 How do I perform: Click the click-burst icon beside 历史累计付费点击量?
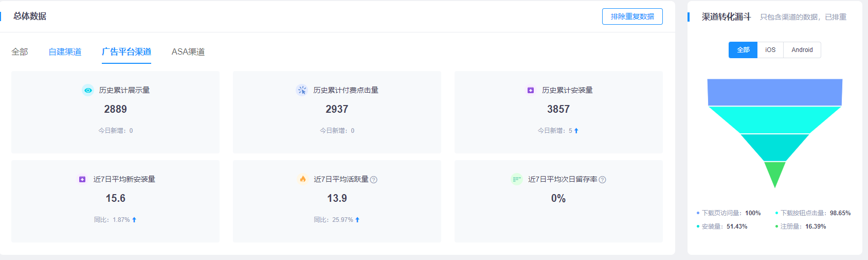click(x=302, y=90)
